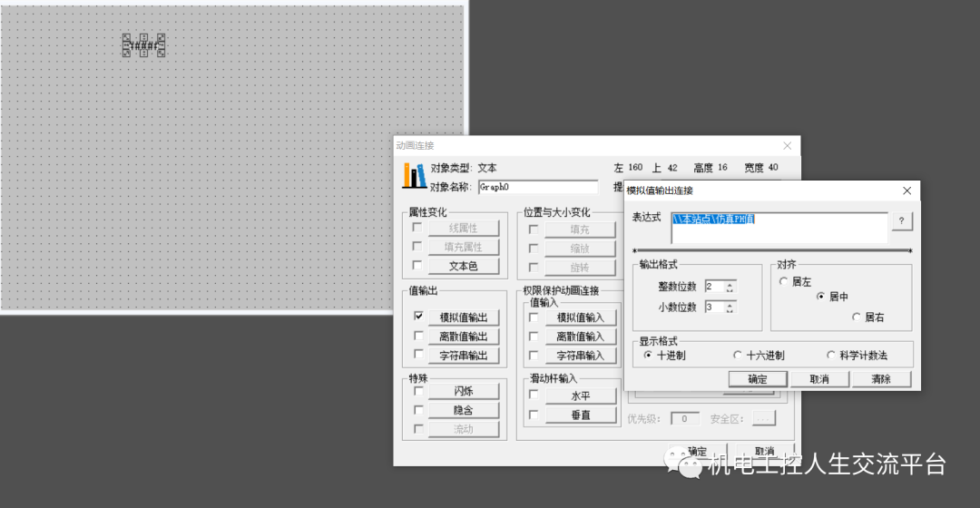Viewport: 980px width, 508px height.
Task: Click 清除 to clear the expression
Action: [880, 379]
